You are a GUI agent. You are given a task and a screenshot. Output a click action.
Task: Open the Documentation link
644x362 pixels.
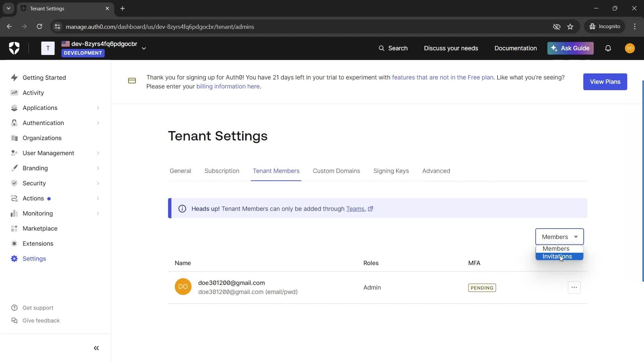(515, 48)
